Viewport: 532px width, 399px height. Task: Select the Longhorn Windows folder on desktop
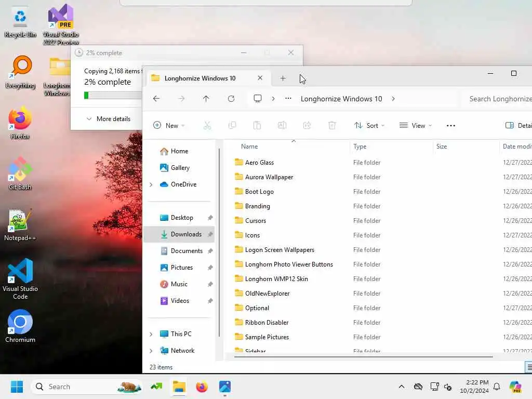(x=57, y=77)
